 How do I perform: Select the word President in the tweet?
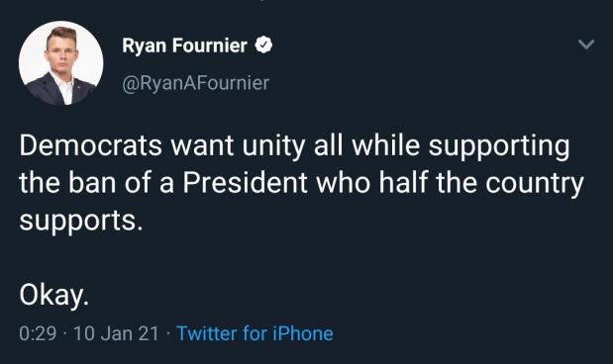pos(246,183)
